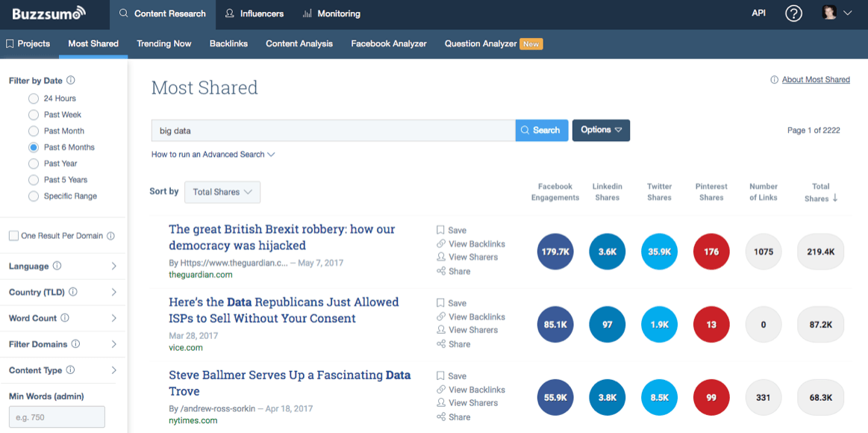Screen dimensions: 868x433
Task: Open the Question Analyzer tab
Action: pos(494,44)
